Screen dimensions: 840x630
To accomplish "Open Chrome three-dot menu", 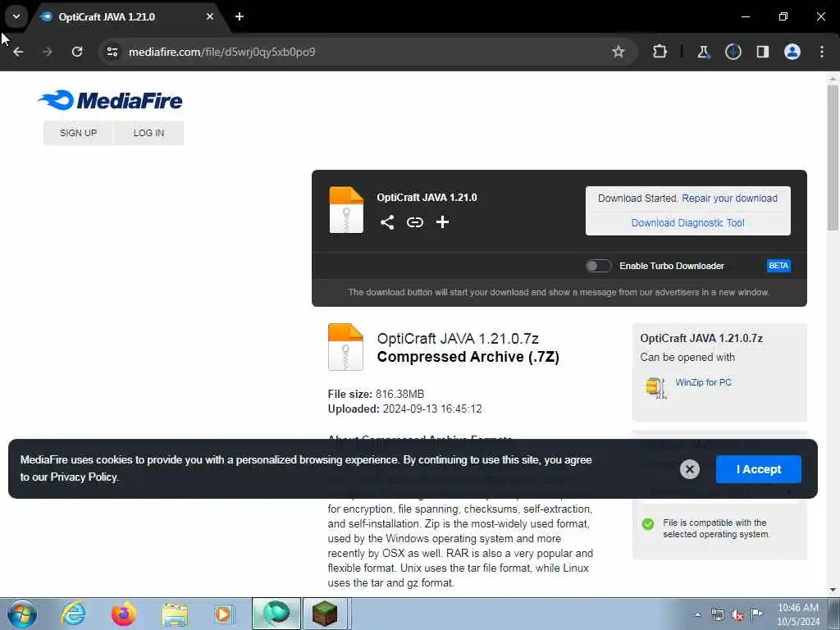I will tap(822, 52).
